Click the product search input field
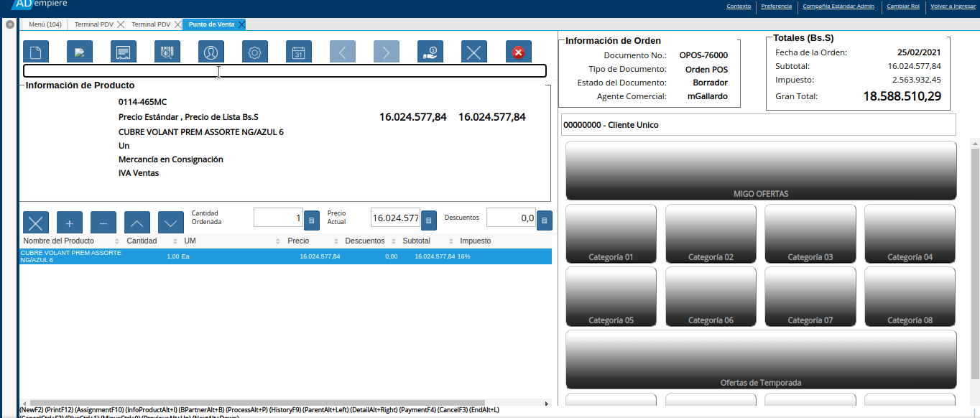 click(x=285, y=71)
